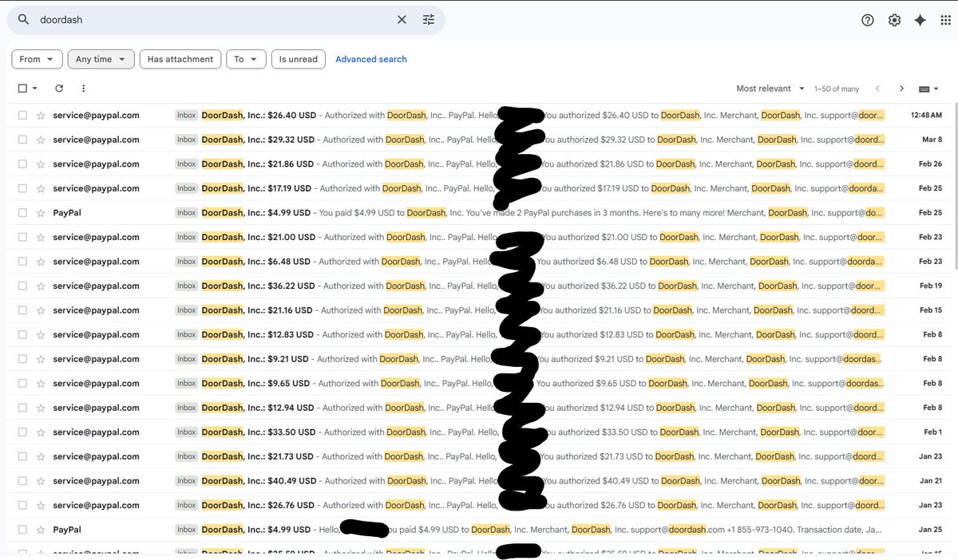Star the $33.50 USD email

[41, 432]
